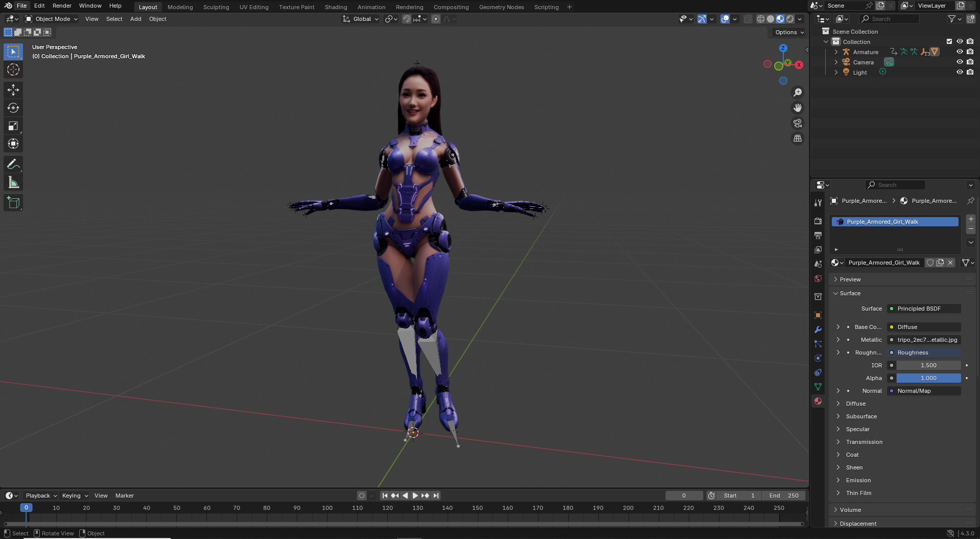
Task: Toggle auto keying record button
Action: click(362, 496)
